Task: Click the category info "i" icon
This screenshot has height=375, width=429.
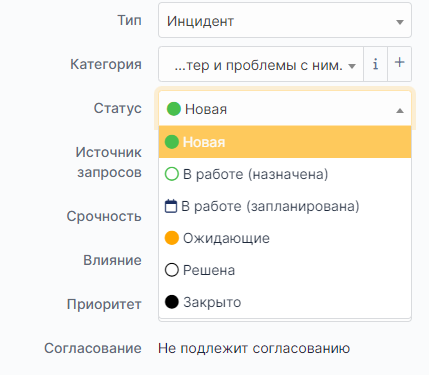Action: point(375,64)
